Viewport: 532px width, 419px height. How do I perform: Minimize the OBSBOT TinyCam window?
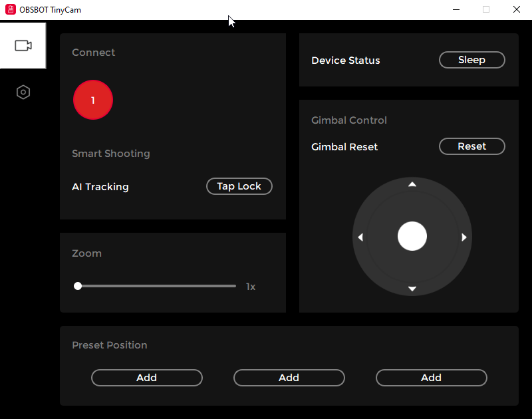(456, 9)
